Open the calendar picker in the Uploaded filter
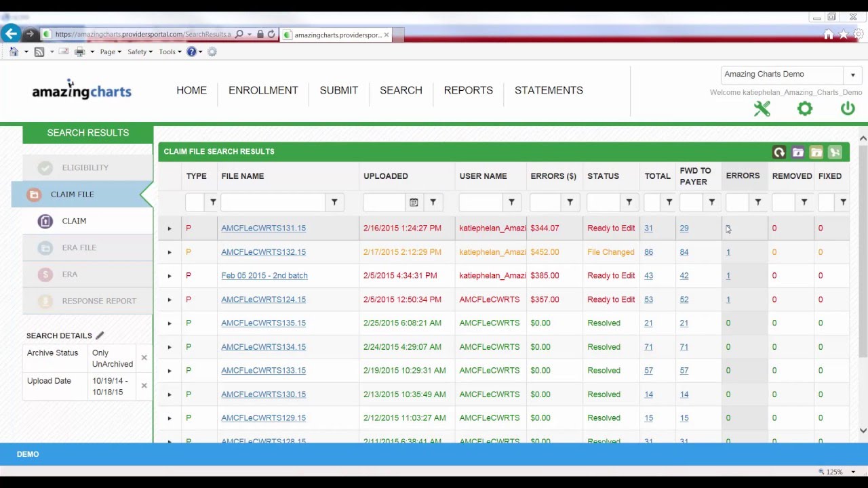 [413, 201]
